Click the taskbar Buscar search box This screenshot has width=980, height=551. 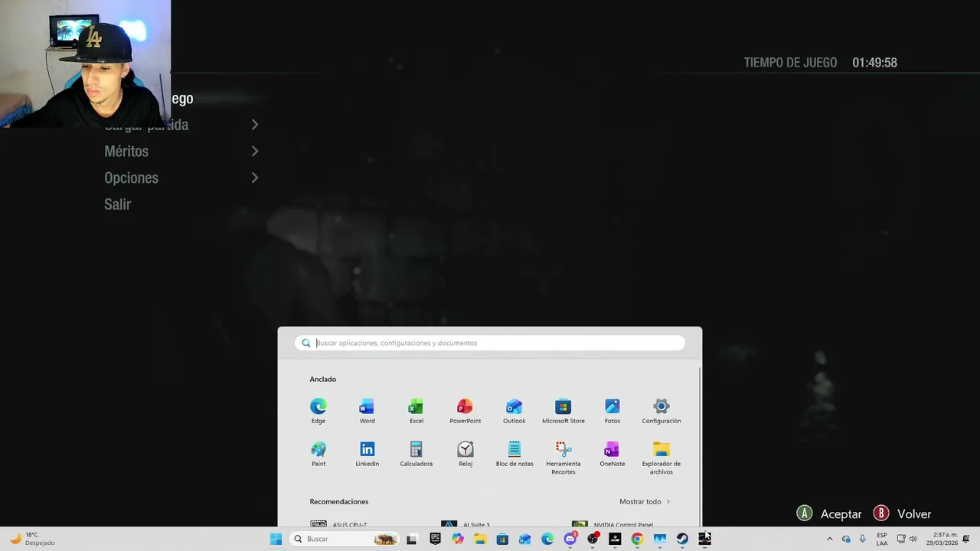(345, 539)
